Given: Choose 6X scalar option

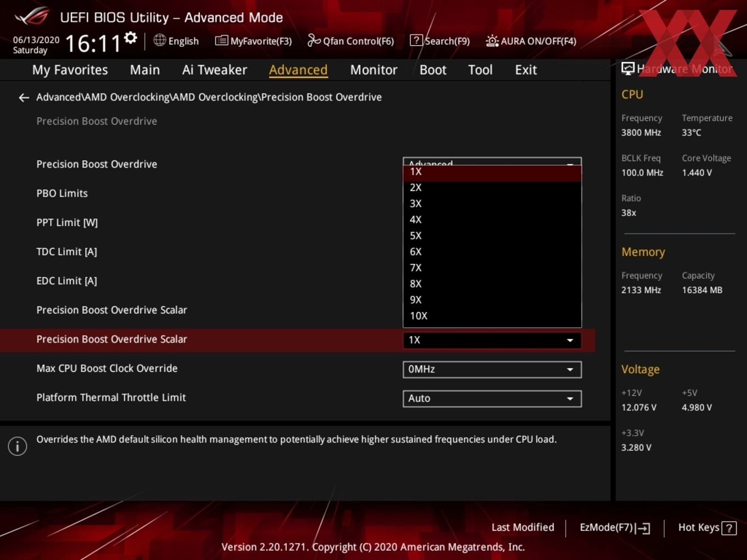Looking at the screenshot, I should click(492, 252).
